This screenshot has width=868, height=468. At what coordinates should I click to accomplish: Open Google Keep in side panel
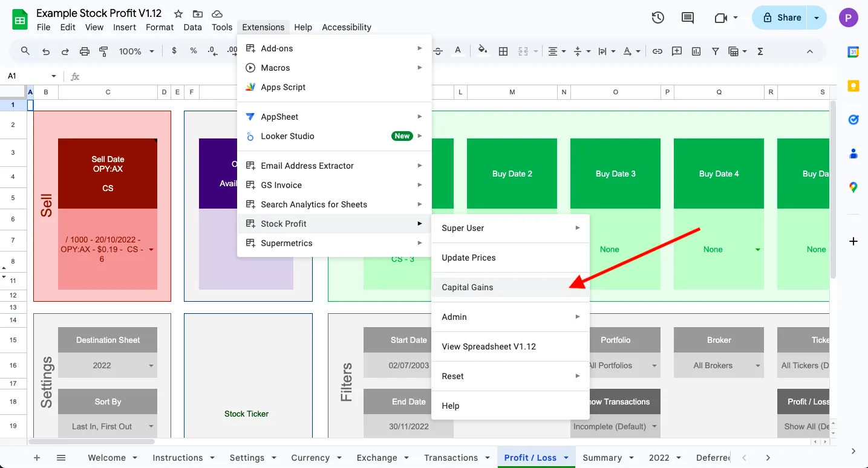(x=853, y=86)
